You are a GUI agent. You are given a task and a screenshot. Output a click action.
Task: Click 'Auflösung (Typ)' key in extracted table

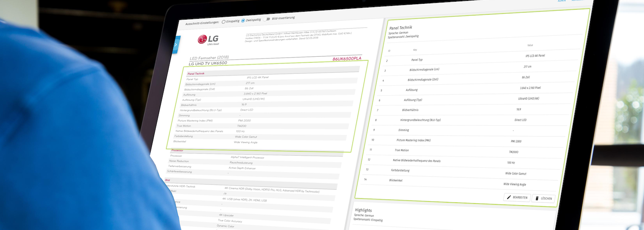coord(413,100)
